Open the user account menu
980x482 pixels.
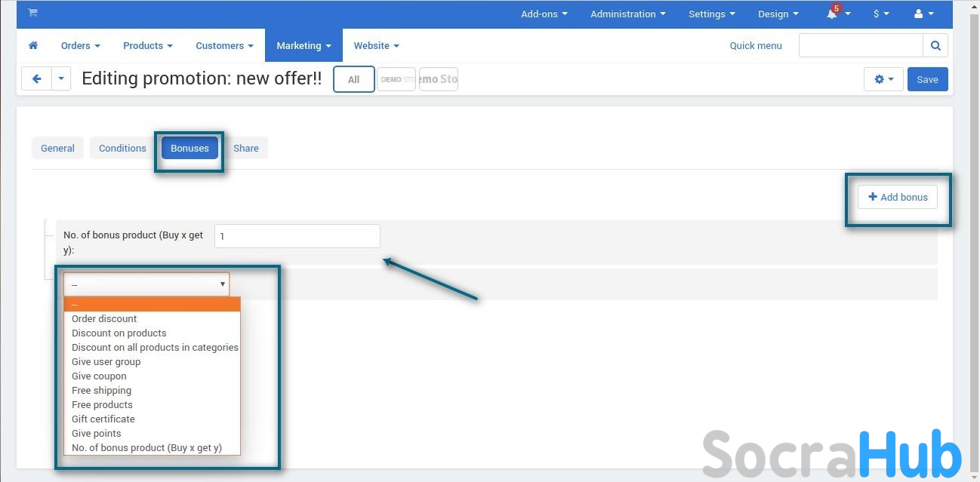point(923,14)
